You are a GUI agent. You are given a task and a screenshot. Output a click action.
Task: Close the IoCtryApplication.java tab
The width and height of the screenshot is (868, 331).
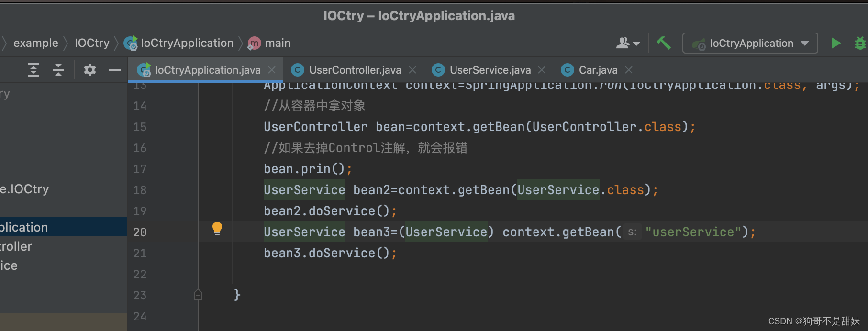click(x=272, y=70)
